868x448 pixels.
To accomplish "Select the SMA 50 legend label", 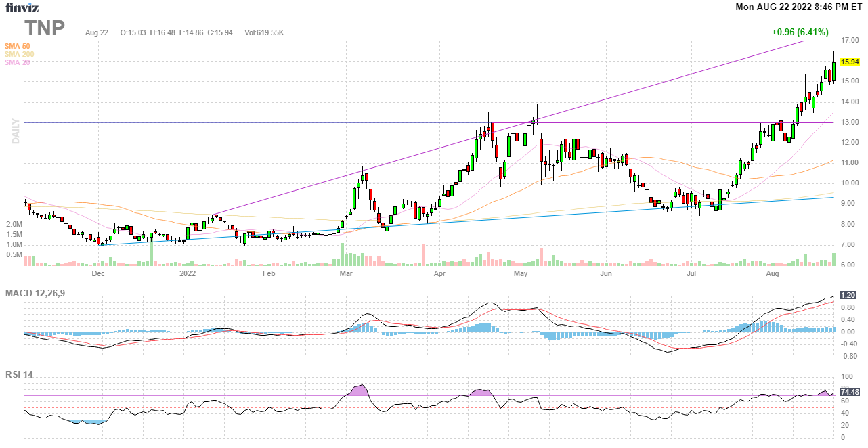I will tap(17, 46).
